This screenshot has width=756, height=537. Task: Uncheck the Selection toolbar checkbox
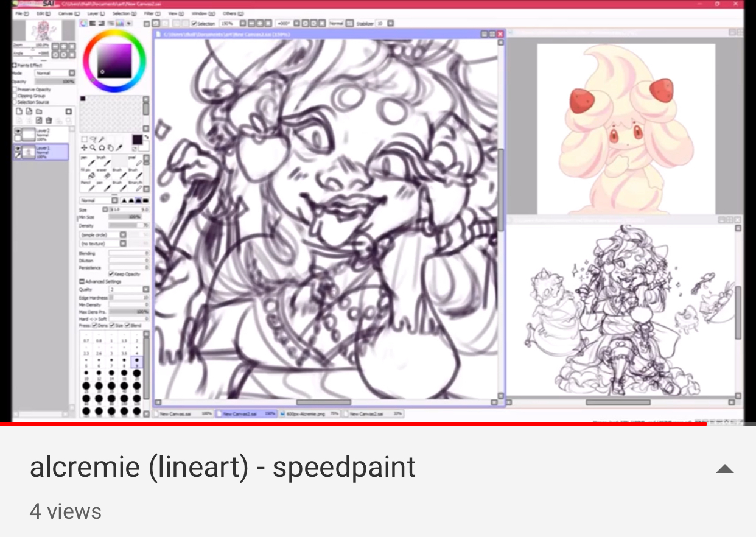coord(194,23)
